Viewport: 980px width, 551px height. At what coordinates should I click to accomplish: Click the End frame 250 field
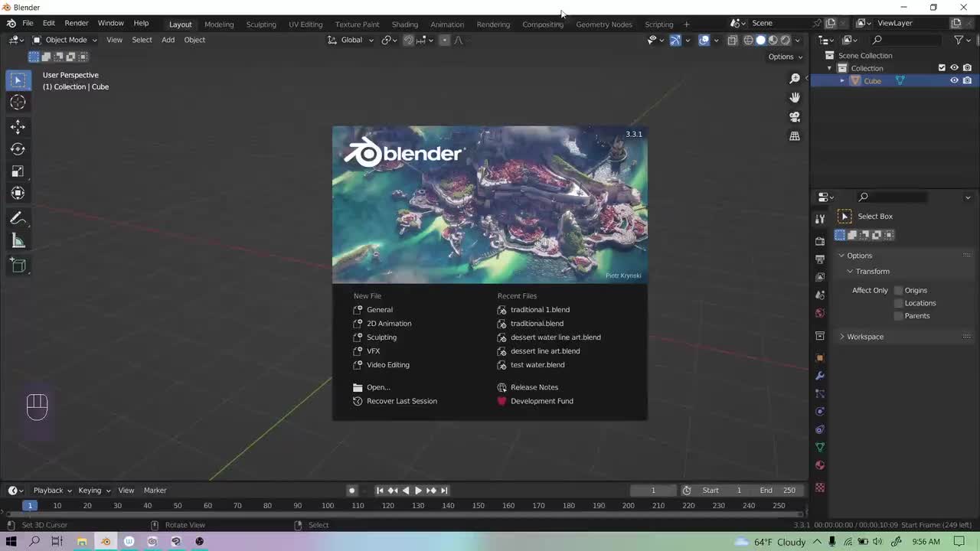[779, 491]
